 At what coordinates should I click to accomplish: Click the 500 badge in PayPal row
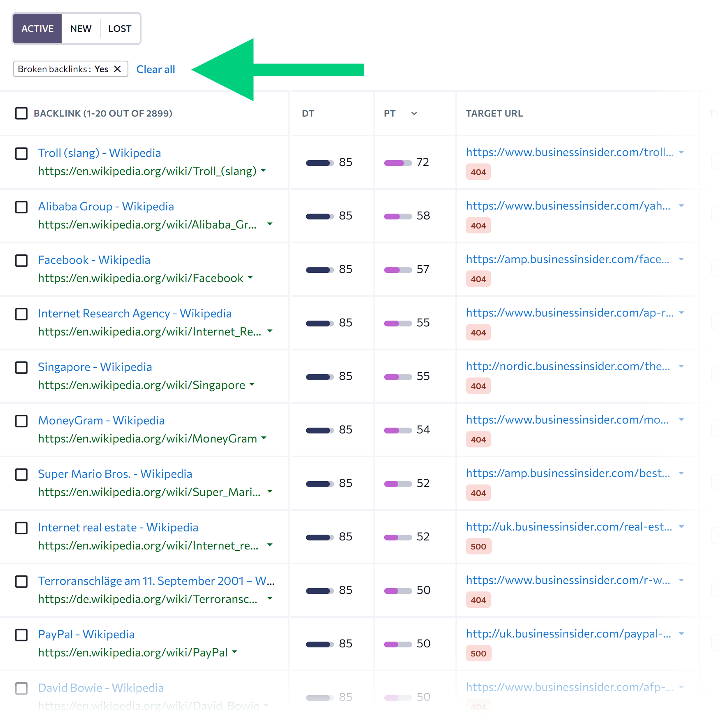478,654
